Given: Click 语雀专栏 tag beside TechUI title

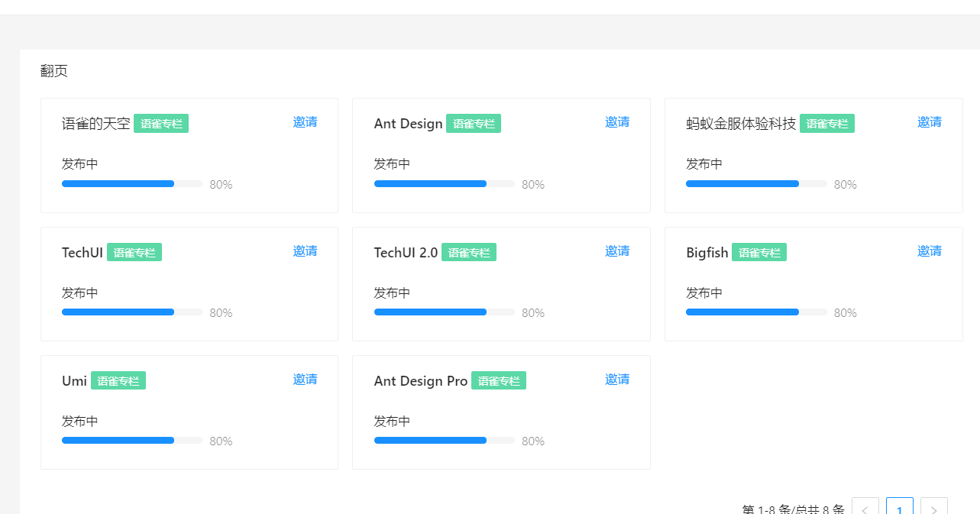Looking at the screenshot, I should click(x=134, y=252).
